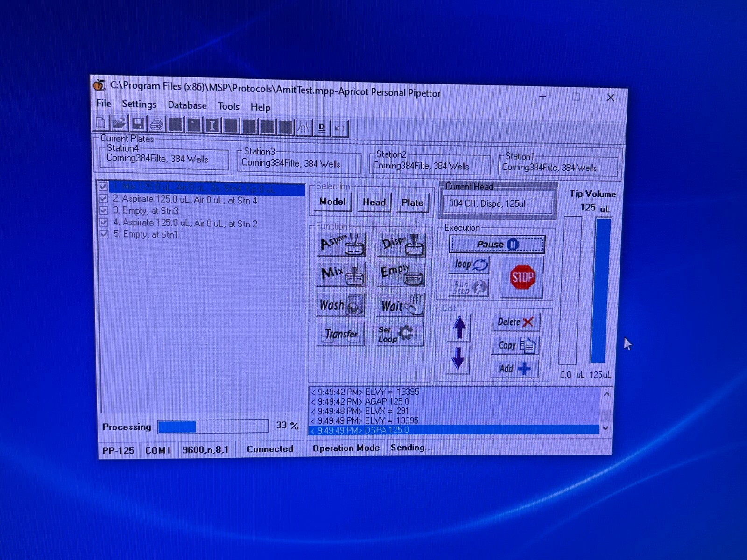Viewport: 747px width, 560px height.
Task: Uncheck step 3 Empty at Stn3 checkbox
Action: coord(104,210)
